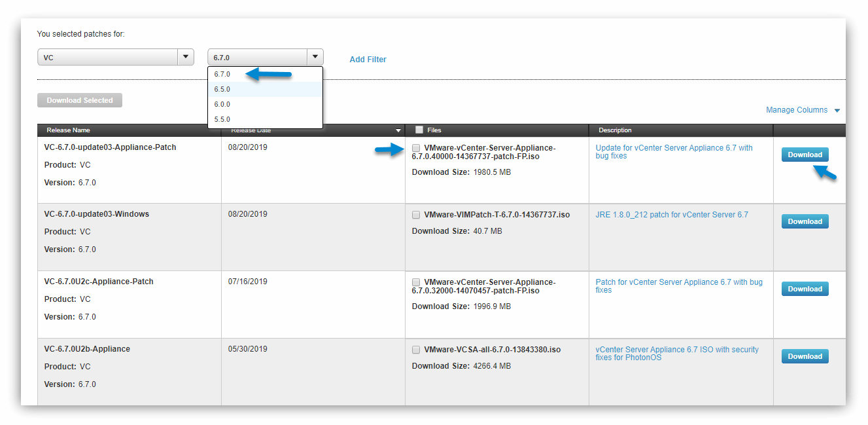Check the 6.7.0.32000 patch ISO checkbox
Viewport: 868px width, 425px height.
(416, 282)
